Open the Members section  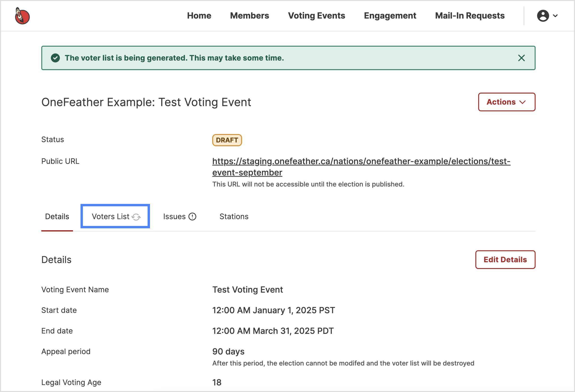(249, 16)
